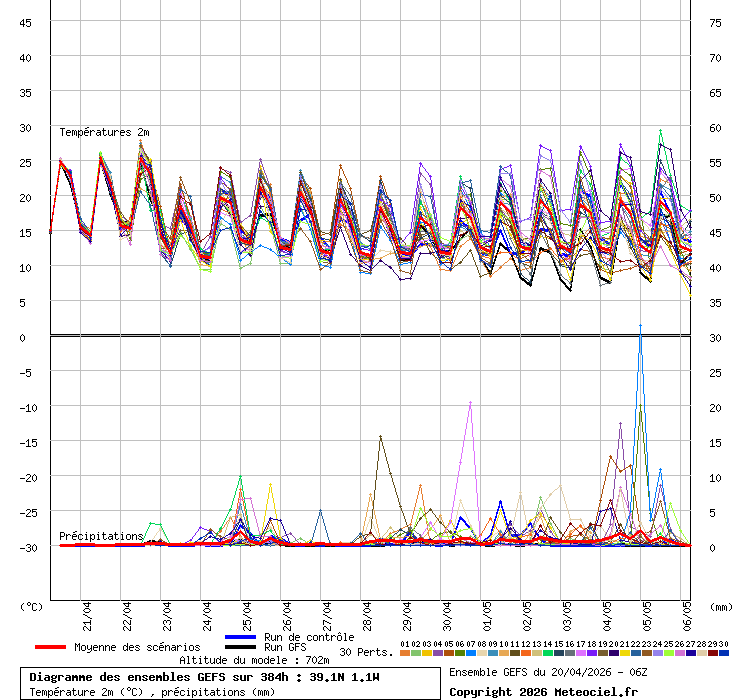Click the black Run GFS legend line

click(x=241, y=647)
